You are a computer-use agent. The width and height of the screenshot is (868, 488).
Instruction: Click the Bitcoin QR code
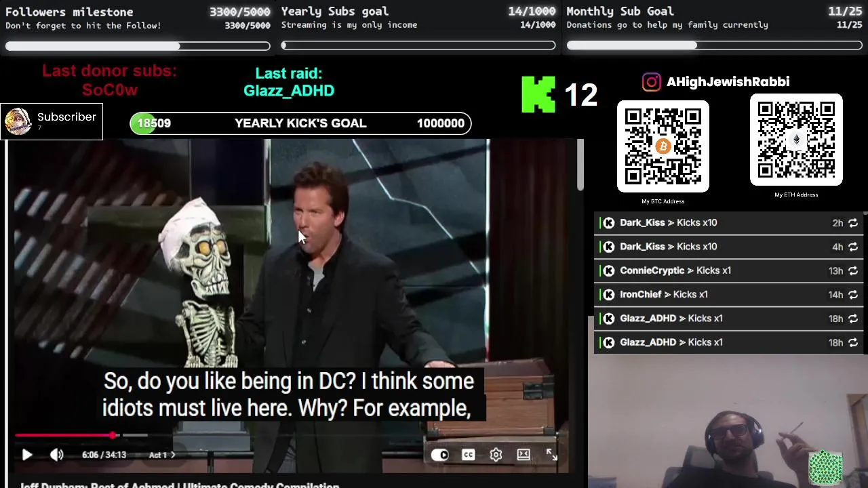tap(663, 146)
